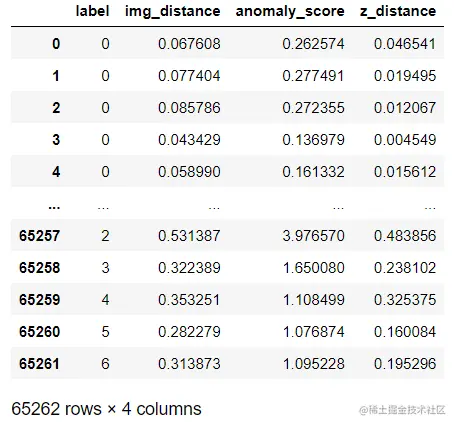The height and width of the screenshot is (428, 458).
Task: Click the 稀土掘金技术社区 watermark
Action: 402,410
